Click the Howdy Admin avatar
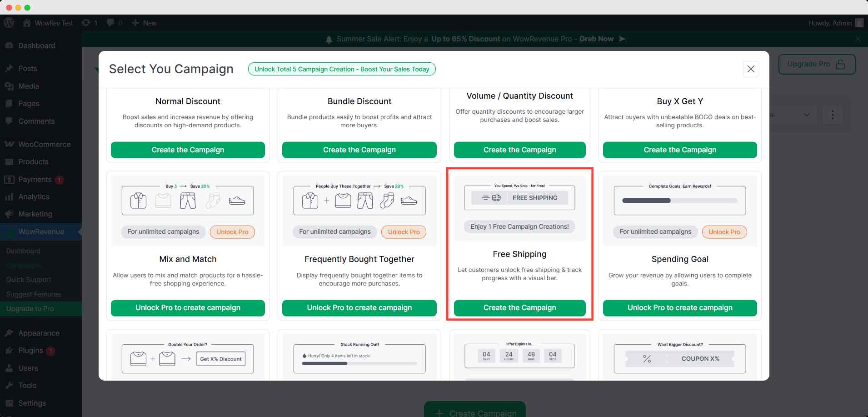The image size is (868, 417). [x=859, y=23]
